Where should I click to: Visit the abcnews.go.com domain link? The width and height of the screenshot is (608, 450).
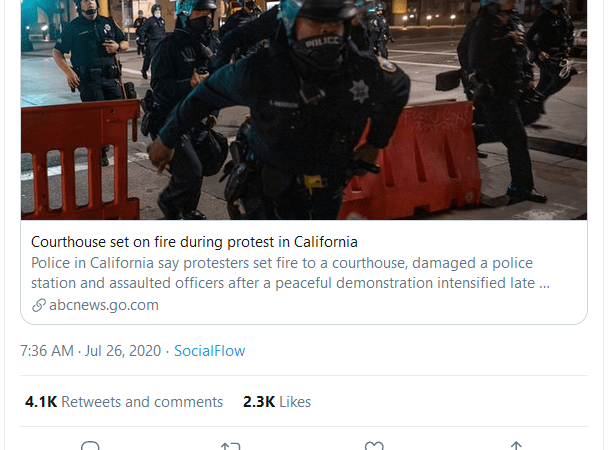(104, 305)
